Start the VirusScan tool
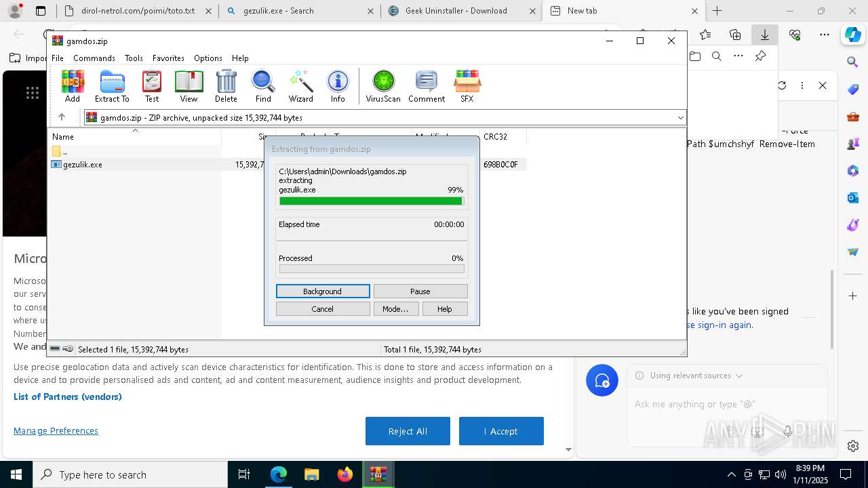Viewport: 868px width, 488px height. [383, 86]
